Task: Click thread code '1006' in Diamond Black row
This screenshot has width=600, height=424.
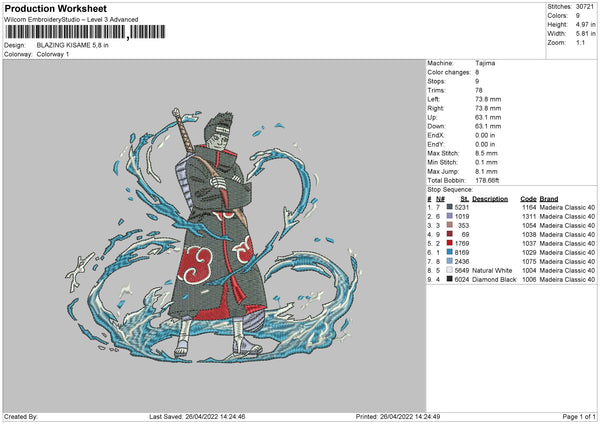Action: [x=529, y=279]
